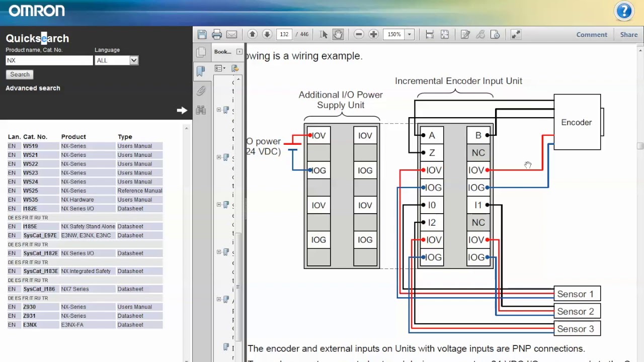Print the PDF using the printer icon
Screen dimensions: 644x362
tap(217, 34)
